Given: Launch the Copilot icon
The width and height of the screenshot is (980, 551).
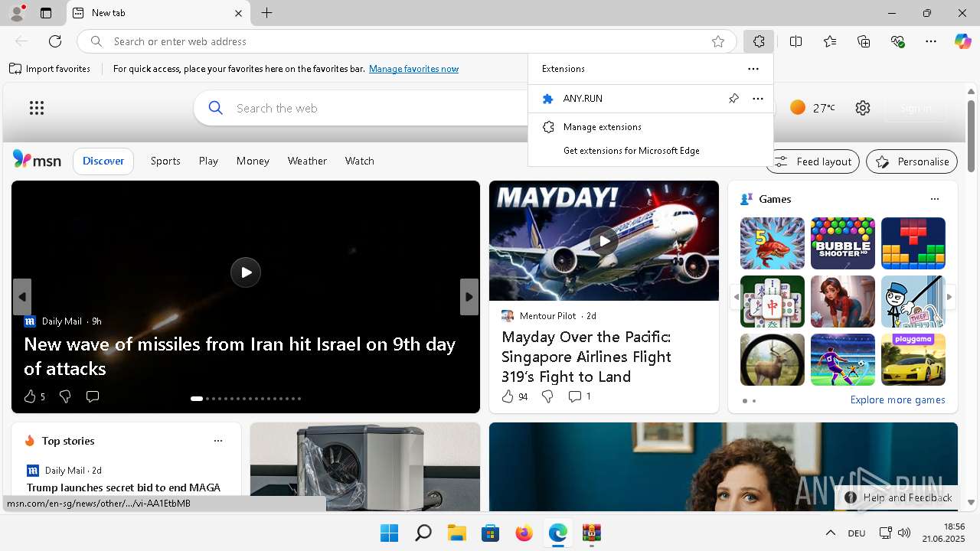Looking at the screenshot, I should pyautogui.click(x=962, y=41).
